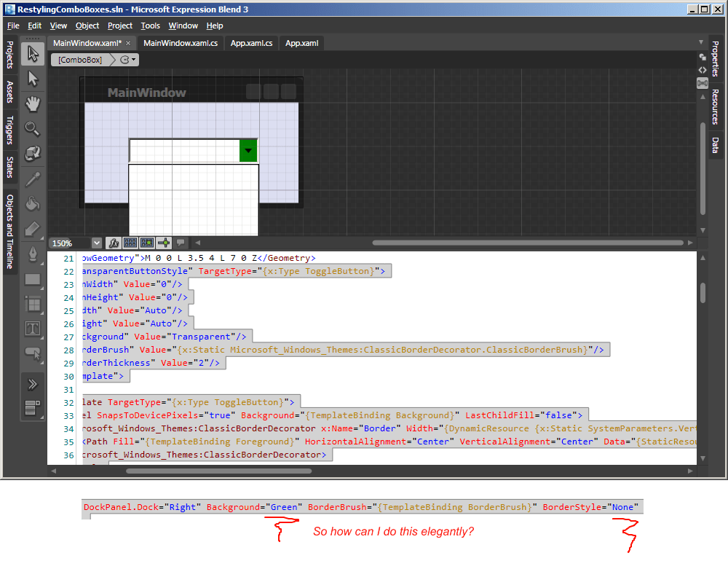This screenshot has width=728, height=561.
Task: Toggle the snap grid display
Action: click(130, 242)
